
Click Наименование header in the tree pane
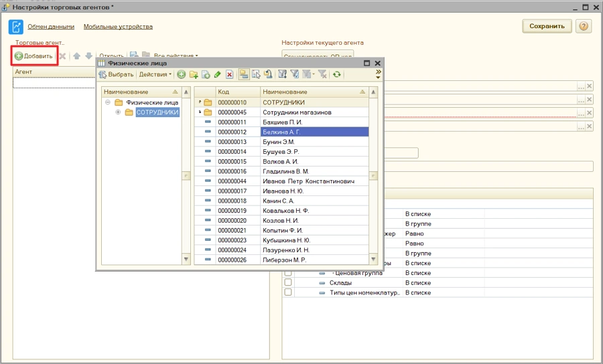pos(141,92)
